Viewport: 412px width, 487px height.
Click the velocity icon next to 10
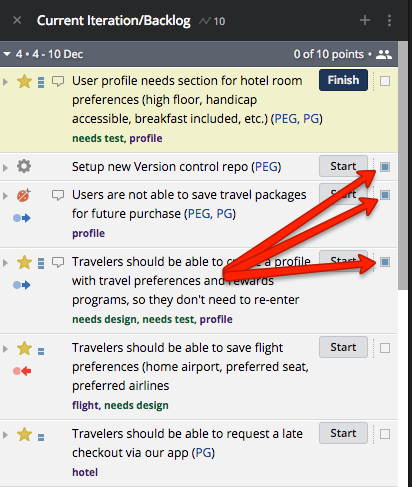205,21
